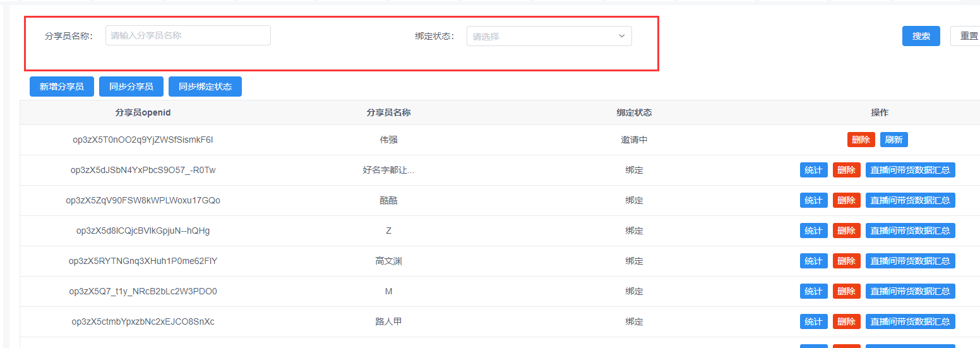Delete the 伟强 share member

pyautogui.click(x=861, y=140)
